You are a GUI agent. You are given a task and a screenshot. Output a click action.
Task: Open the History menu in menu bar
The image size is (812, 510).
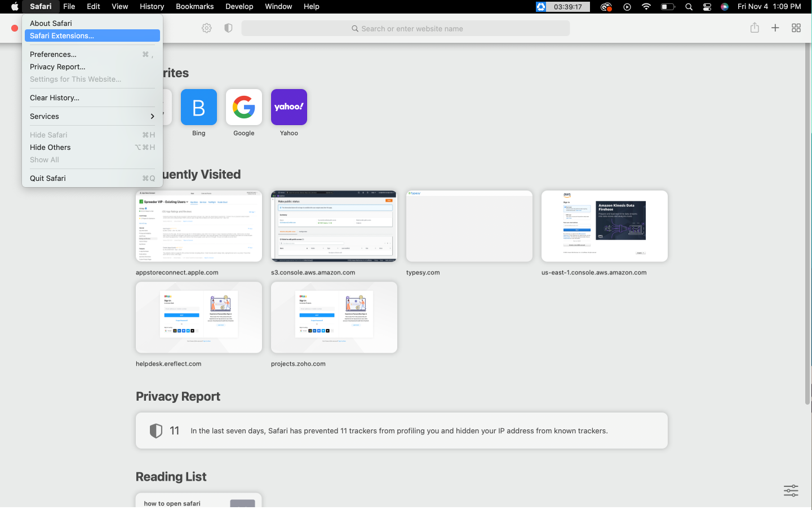click(x=152, y=7)
